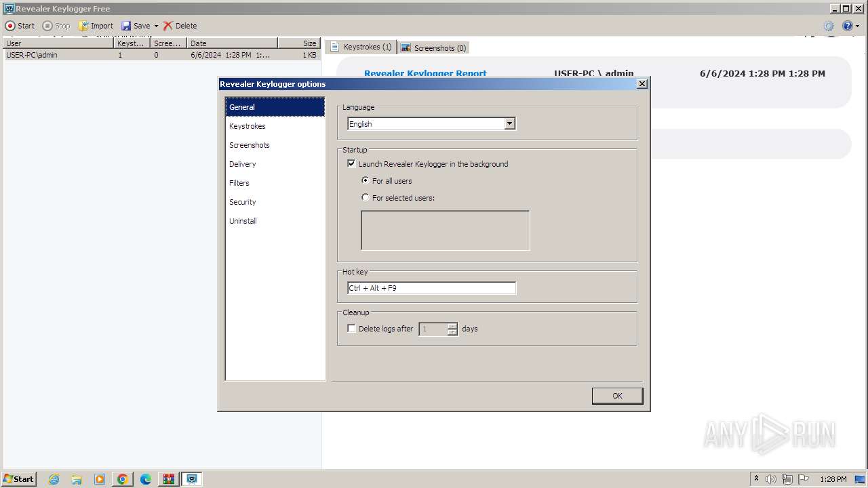
Task: Open the Language dropdown showing English
Action: pos(431,123)
